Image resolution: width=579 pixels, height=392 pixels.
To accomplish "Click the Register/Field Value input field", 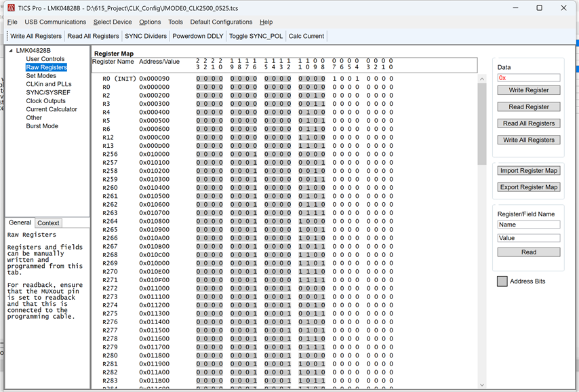I will coord(528,238).
